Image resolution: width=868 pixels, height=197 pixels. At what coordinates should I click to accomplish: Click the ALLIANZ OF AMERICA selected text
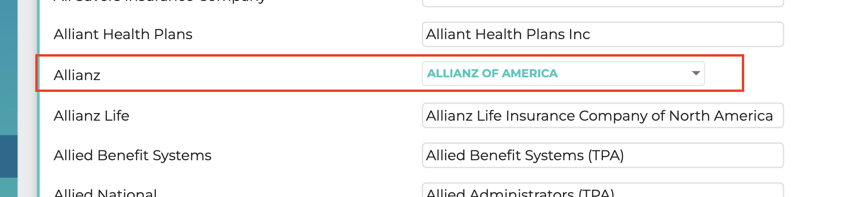pos(492,74)
